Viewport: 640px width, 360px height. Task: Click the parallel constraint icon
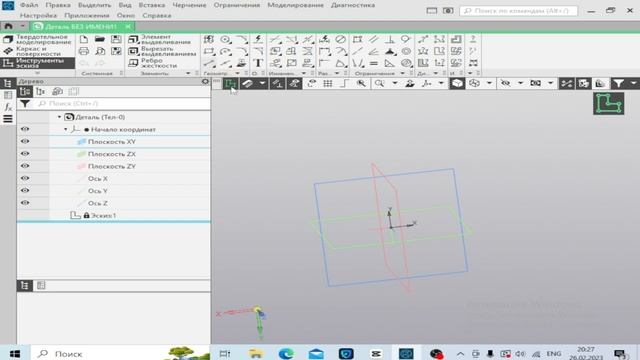pos(373,39)
